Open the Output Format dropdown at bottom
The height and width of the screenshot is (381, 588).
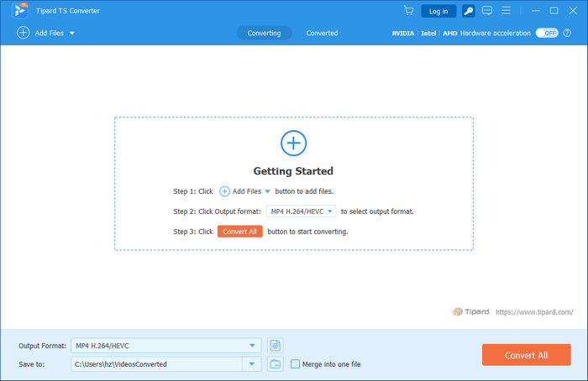pyautogui.click(x=254, y=346)
